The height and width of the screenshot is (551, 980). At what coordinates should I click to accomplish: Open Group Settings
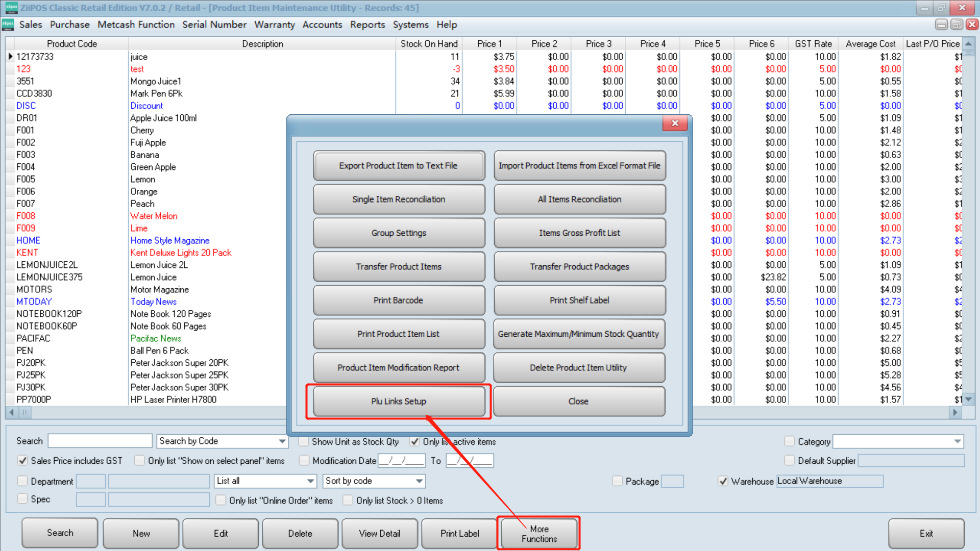pos(399,233)
